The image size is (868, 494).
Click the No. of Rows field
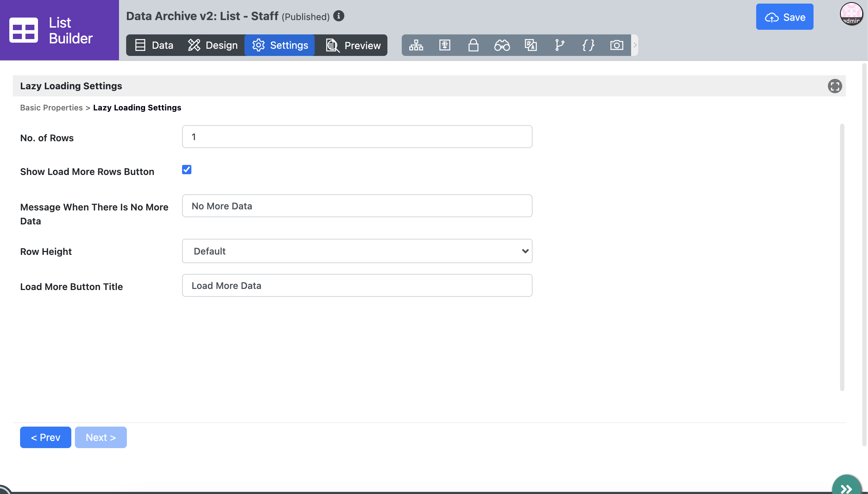(357, 137)
